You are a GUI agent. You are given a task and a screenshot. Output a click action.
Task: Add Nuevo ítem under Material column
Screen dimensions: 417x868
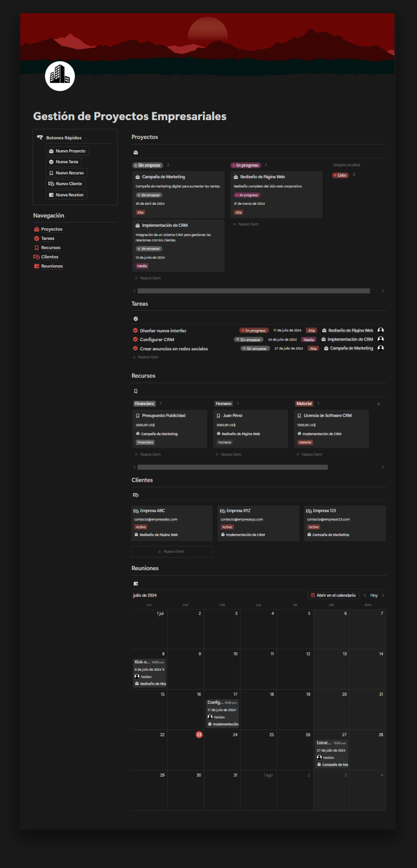point(309,454)
